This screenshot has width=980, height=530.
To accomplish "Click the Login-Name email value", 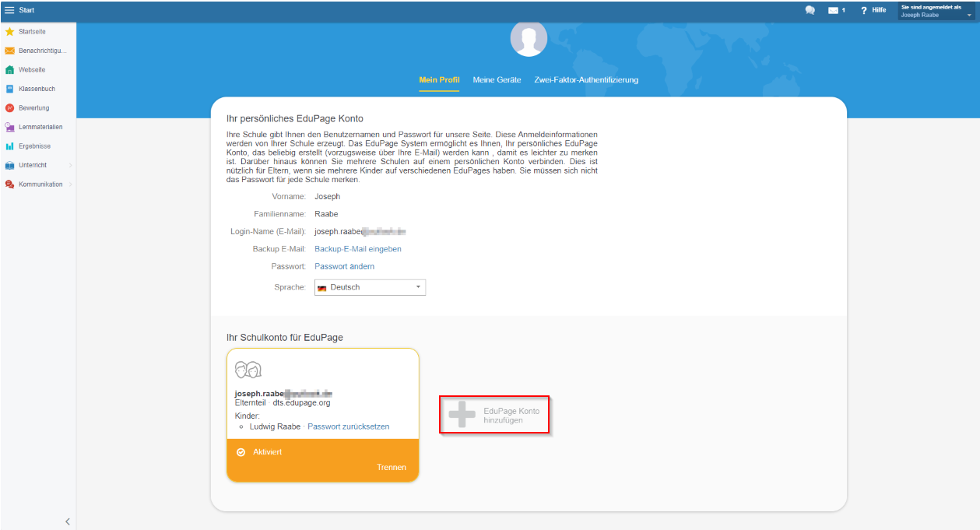I will coord(360,232).
